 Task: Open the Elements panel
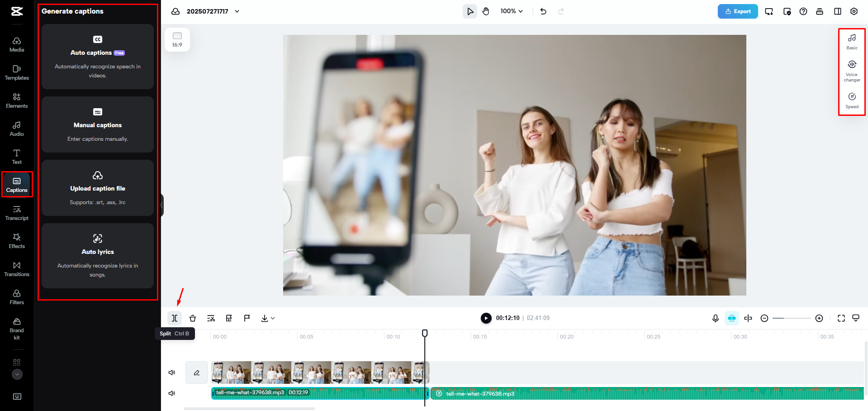click(17, 100)
